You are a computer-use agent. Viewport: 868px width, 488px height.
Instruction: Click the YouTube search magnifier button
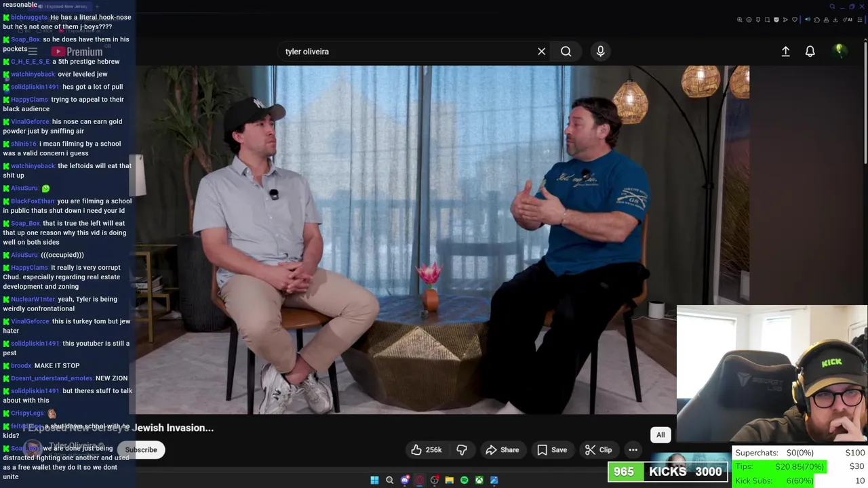(x=566, y=52)
